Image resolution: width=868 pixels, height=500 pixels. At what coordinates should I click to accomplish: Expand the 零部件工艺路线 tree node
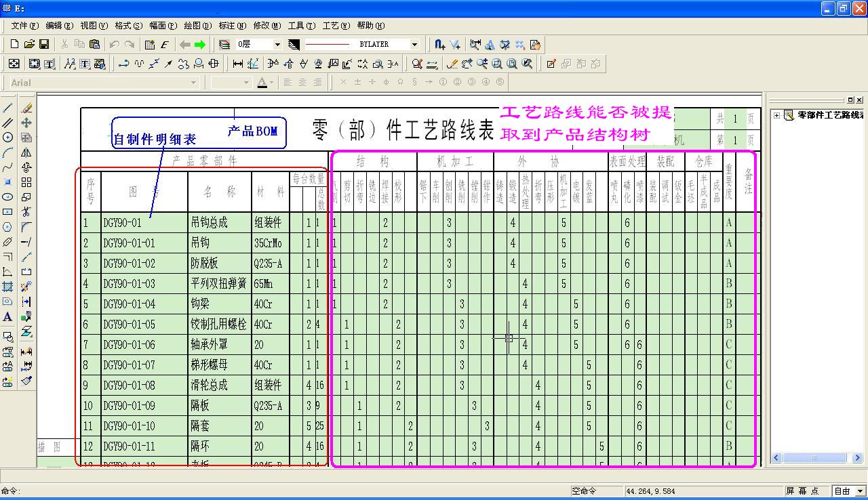click(776, 115)
